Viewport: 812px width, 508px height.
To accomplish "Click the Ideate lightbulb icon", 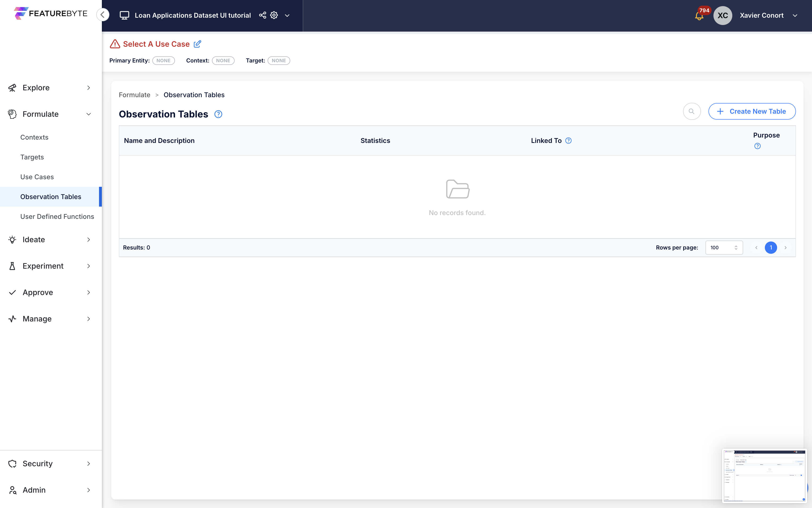I will (x=12, y=240).
